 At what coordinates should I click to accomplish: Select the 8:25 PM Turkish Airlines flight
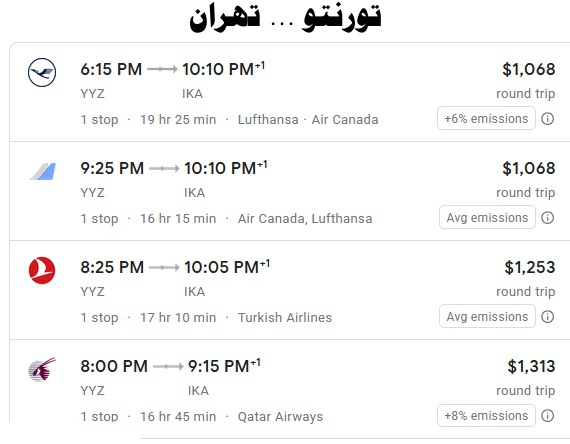pos(290,290)
